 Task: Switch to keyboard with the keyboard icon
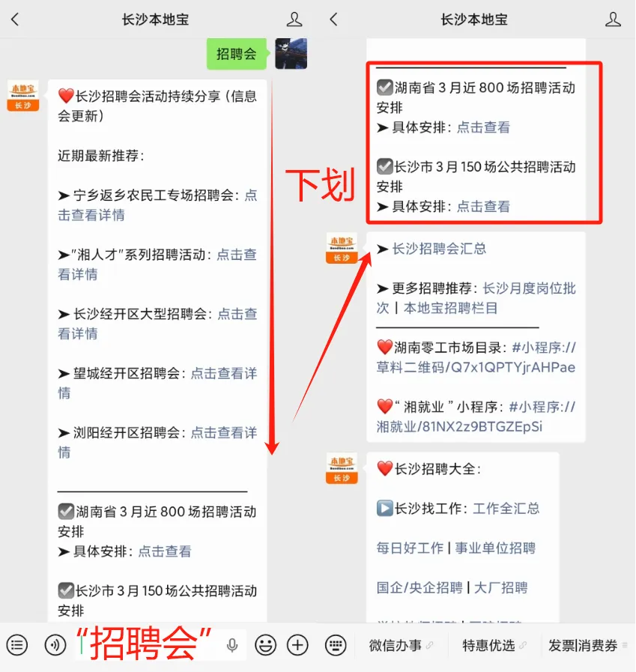pyautogui.click(x=336, y=645)
